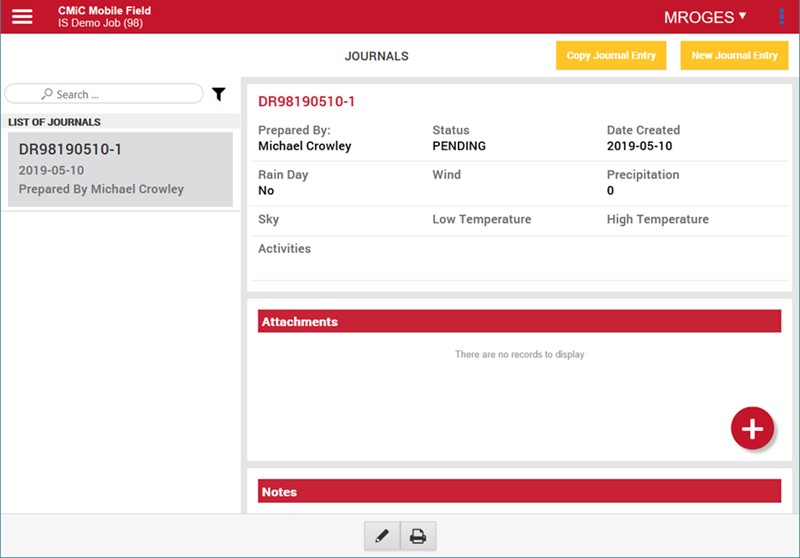This screenshot has height=558, width=800.
Task: Click into the journal Search field
Action: click(x=104, y=94)
